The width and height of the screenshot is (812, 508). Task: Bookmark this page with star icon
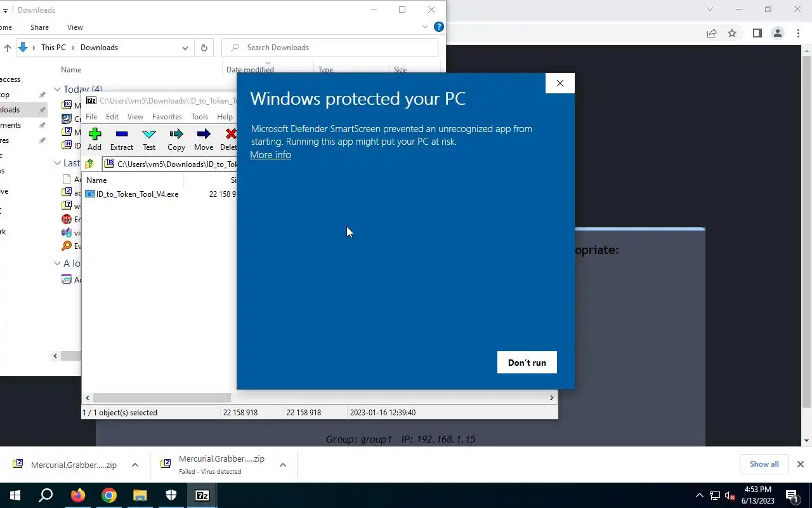coord(732,33)
